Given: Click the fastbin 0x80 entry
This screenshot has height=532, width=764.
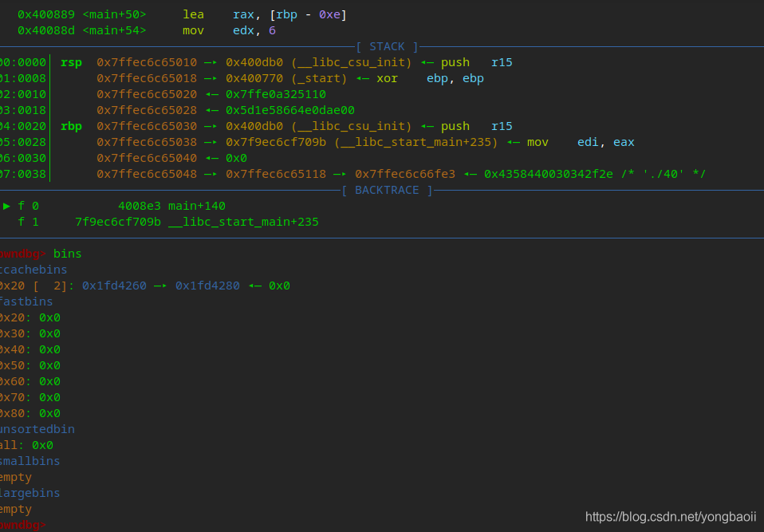Looking at the screenshot, I should pos(30,414).
